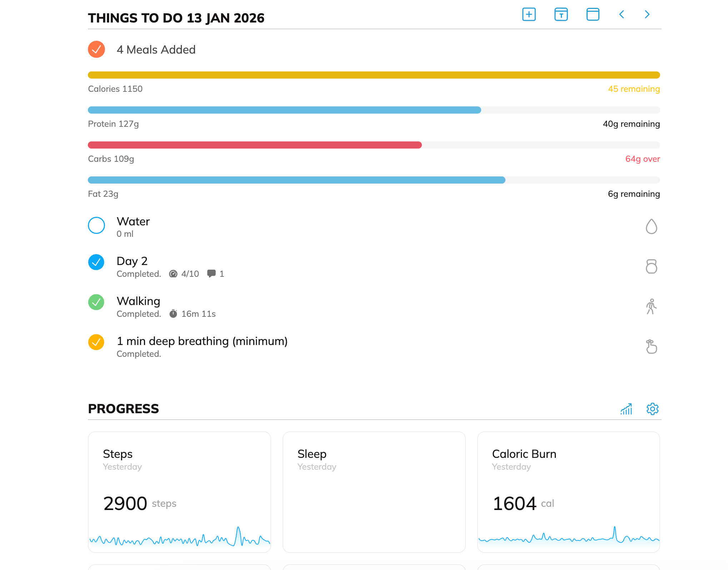Go to next day arrow
The width and height of the screenshot is (728, 570).
pos(647,15)
